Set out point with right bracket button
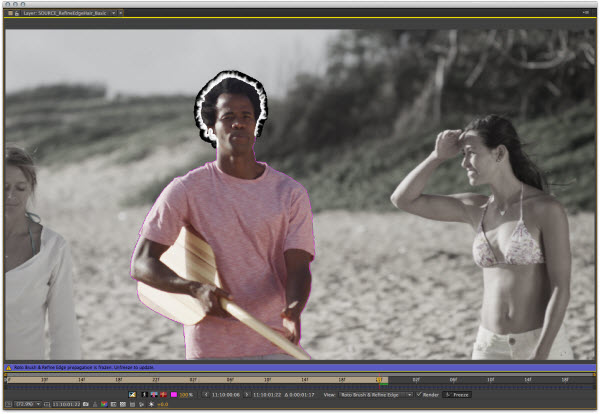The height and width of the screenshot is (414, 600). 247,394
